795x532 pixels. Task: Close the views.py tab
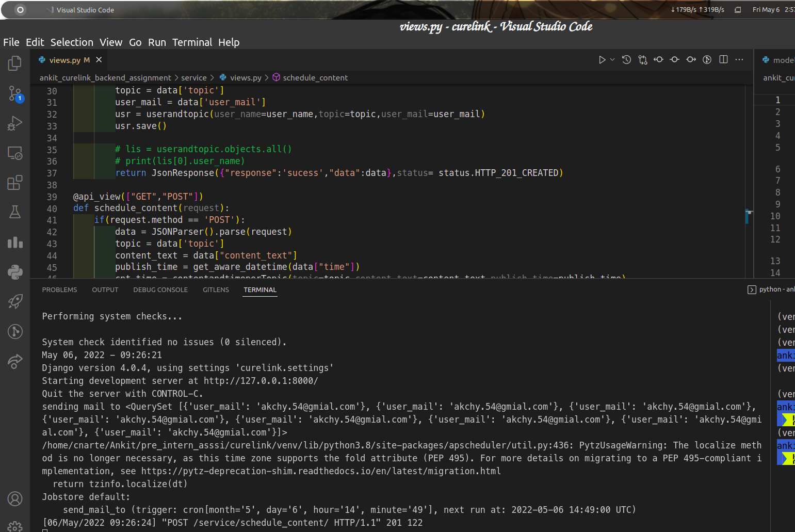99,60
